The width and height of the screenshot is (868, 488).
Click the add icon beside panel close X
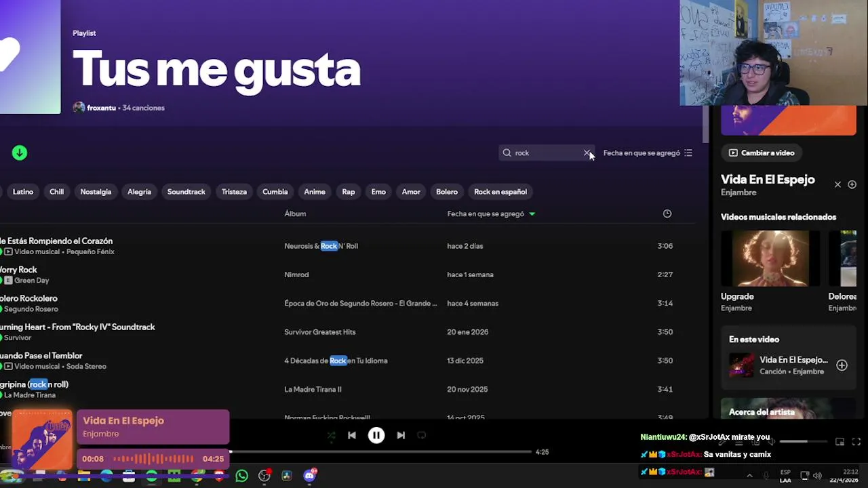(x=852, y=184)
